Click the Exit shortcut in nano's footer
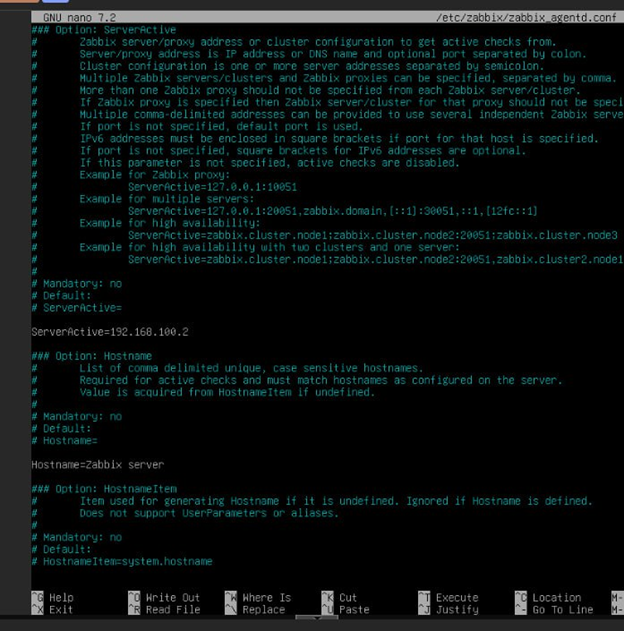Image resolution: width=624 pixels, height=631 pixels. 60,609
